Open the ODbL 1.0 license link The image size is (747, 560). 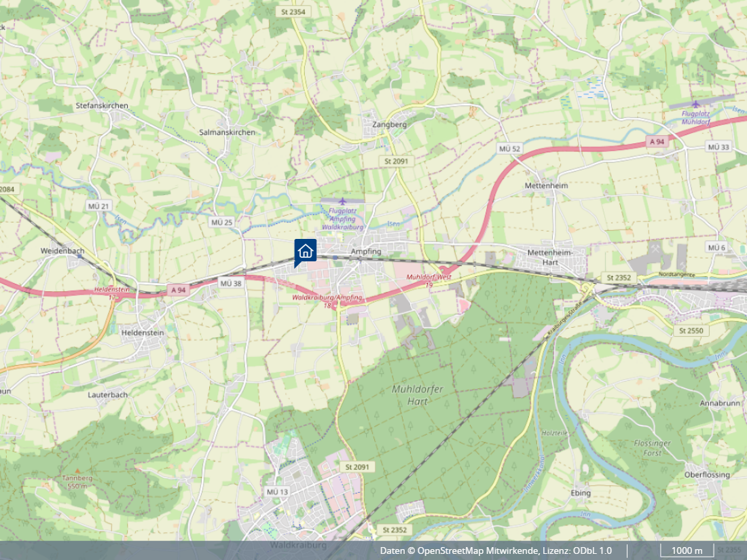pos(592,550)
